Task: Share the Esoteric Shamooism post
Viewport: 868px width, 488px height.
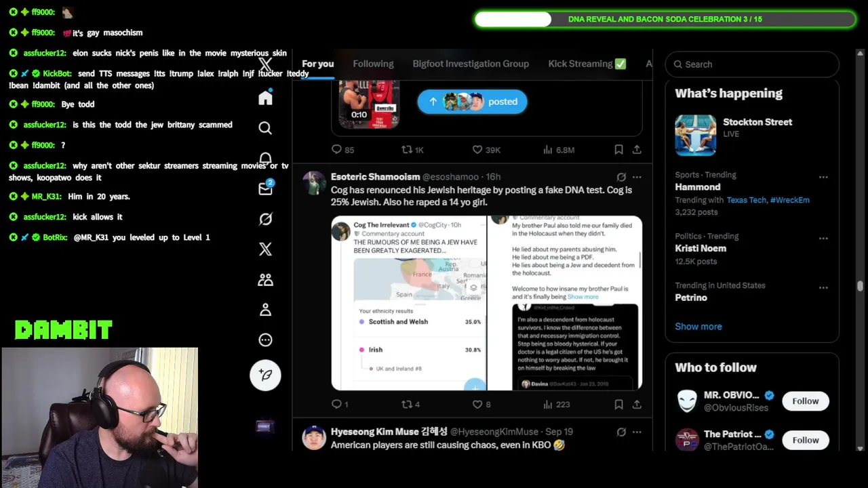Action: pyautogui.click(x=637, y=404)
